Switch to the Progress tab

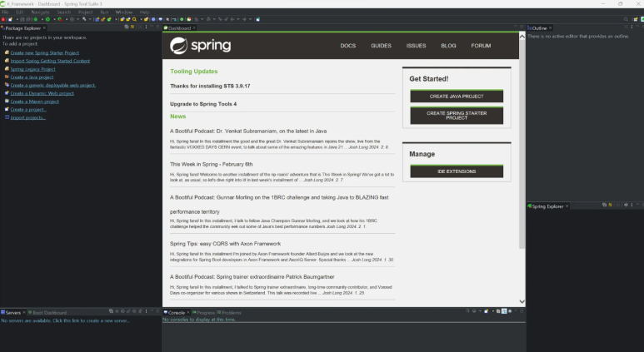coord(204,313)
